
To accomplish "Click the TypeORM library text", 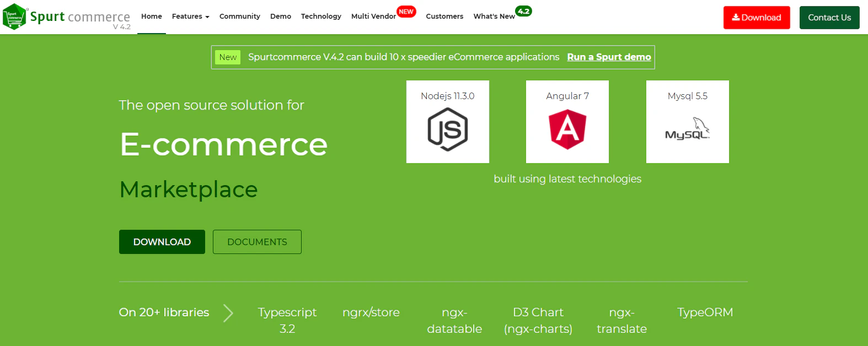I will point(705,312).
